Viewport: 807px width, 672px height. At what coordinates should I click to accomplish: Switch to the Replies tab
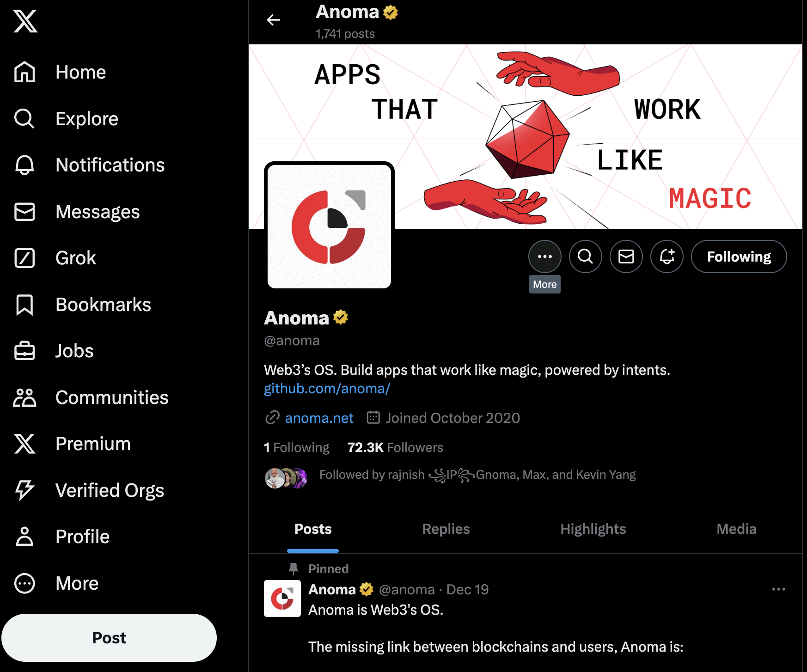click(446, 529)
